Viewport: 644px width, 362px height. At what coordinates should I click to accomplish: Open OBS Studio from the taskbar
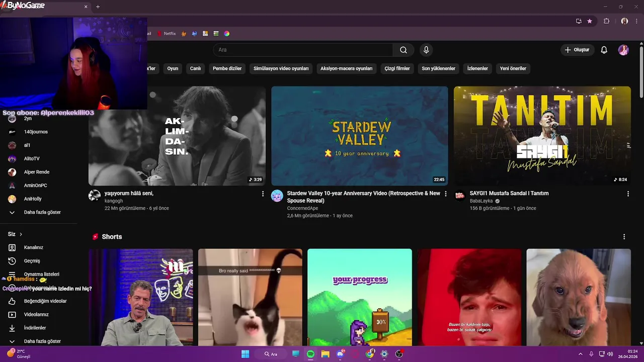399,354
